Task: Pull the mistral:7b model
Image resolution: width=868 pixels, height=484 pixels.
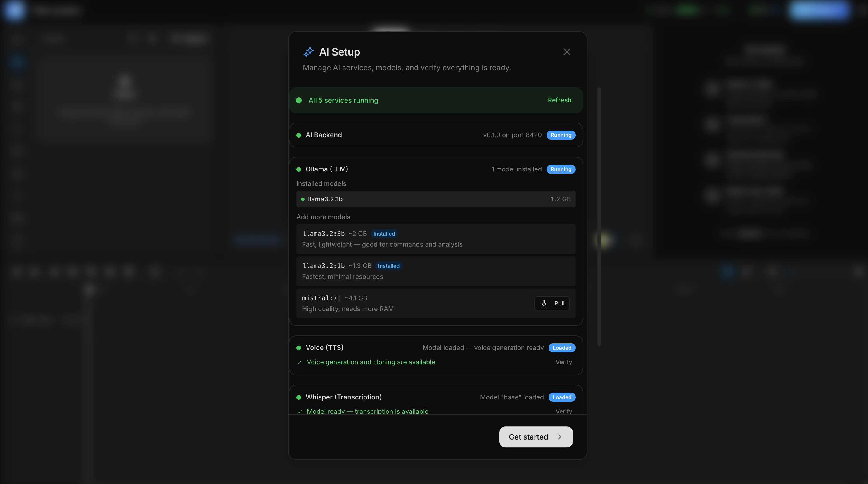Action: pyautogui.click(x=551, y=303)
